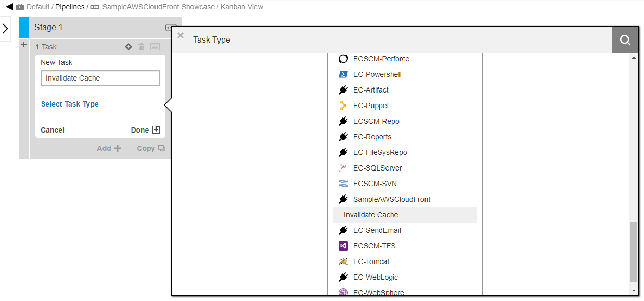Image resolution: width=644 pixels, height=301 pixels.
Task: Open search in the Task Type dialog
Action: [625, 40]
